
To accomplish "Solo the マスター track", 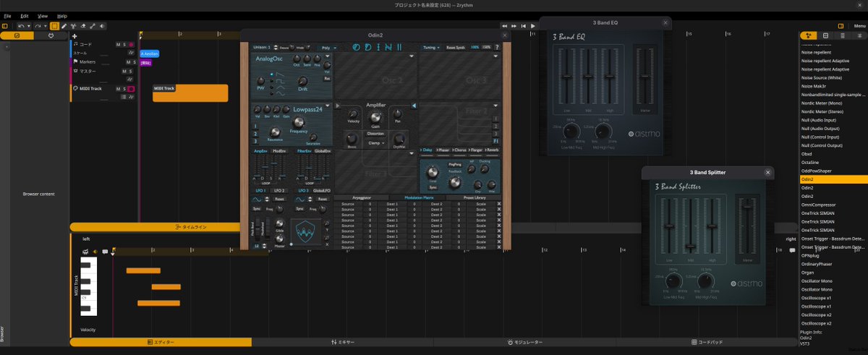I will click(x=130, y=71).
